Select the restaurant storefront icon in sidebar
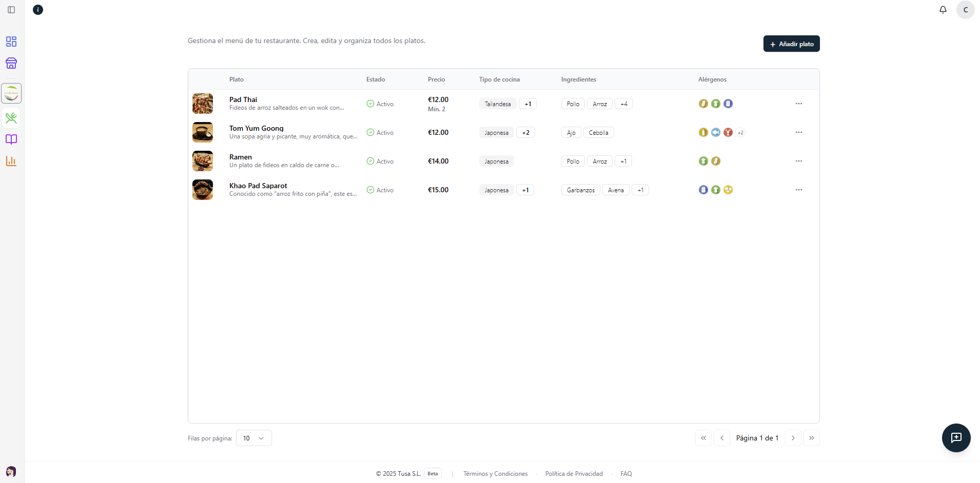This screenshot has width=980, height=483. click(x=11, y=63)
